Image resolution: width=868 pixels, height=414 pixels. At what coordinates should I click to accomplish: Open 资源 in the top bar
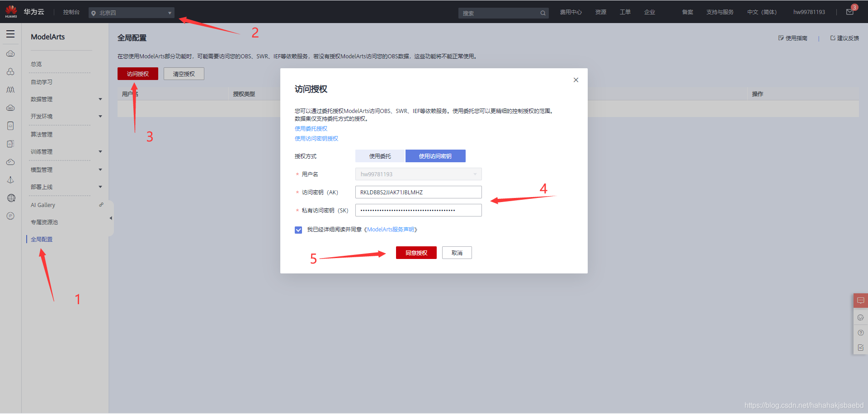(x=601, y=12)
